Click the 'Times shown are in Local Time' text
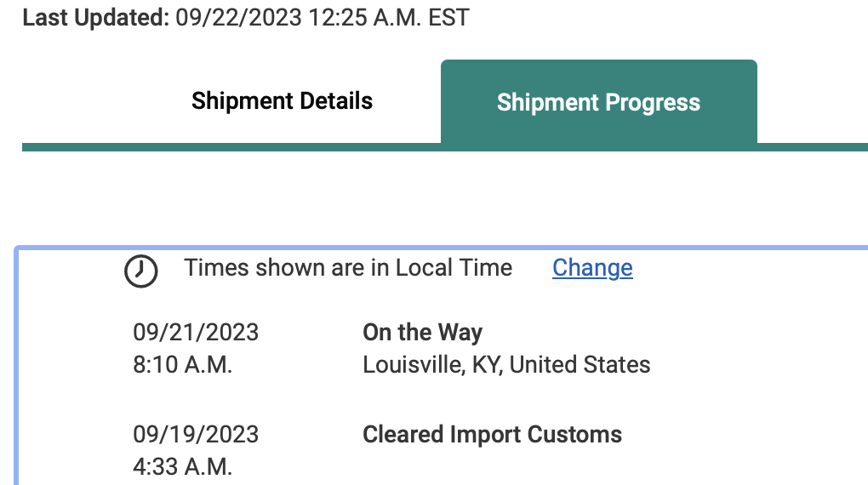868x485 pixels. point(348,268)
